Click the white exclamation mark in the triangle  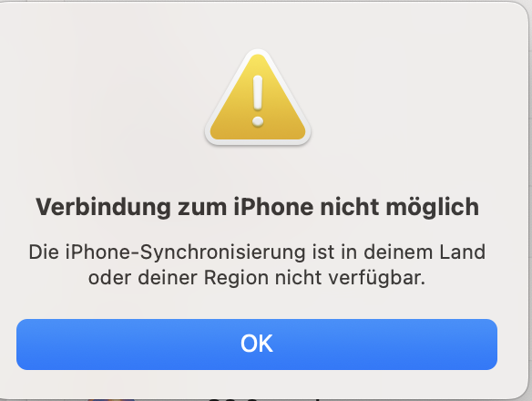coord(258,101)
